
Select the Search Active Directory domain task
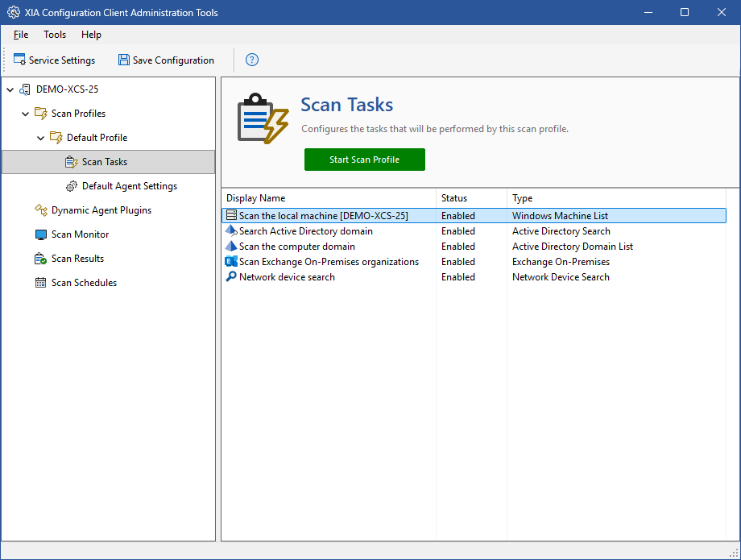click(305, 231)
